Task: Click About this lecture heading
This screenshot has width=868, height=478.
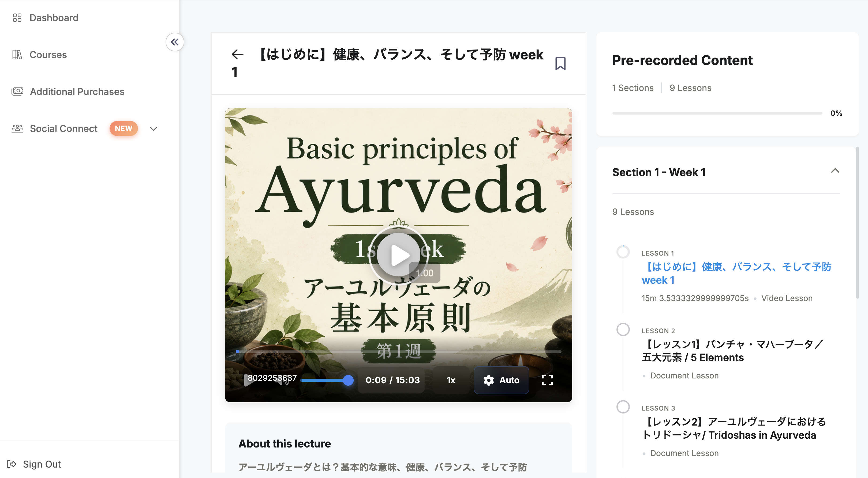Action: tap(285, 444)
